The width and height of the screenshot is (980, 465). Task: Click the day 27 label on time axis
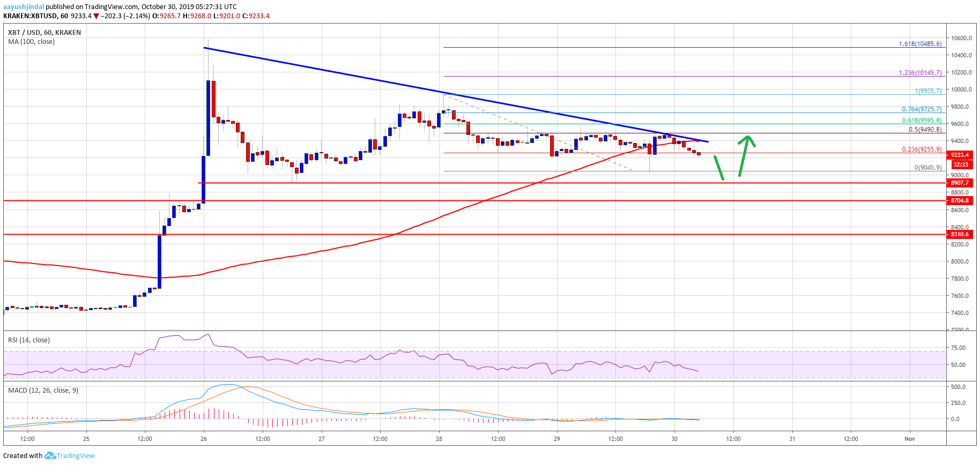coord(322,439)
